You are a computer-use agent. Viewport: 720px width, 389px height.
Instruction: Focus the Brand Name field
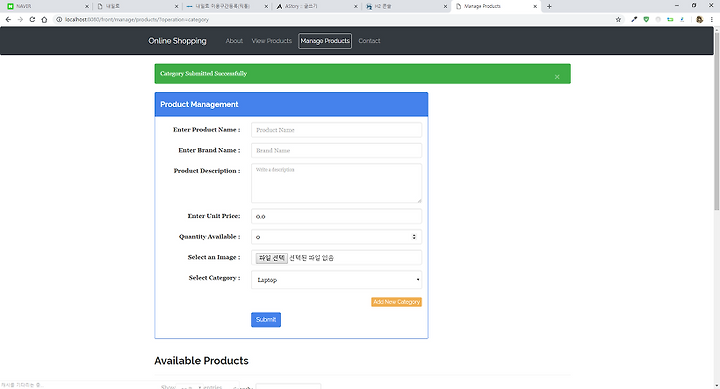tap(336, 150)
